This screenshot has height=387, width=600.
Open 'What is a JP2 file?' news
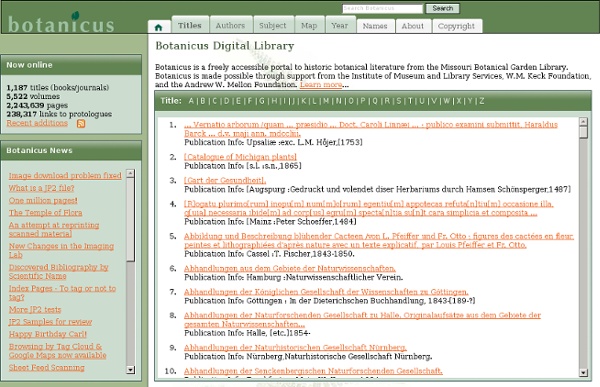pos(41,188)
